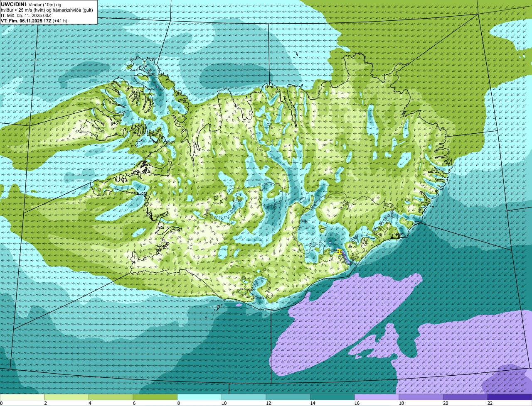This screenshot has height=406, width=532.
Task: Click the "14" label on the wind scale
Action: click(313, 403)
